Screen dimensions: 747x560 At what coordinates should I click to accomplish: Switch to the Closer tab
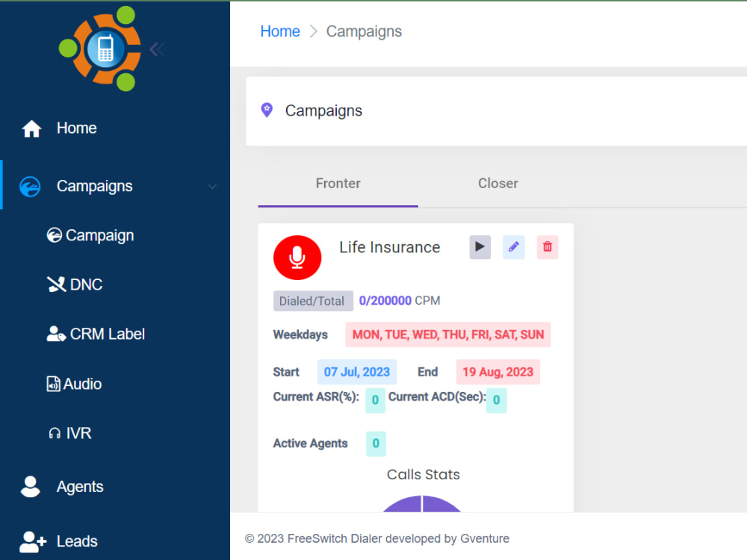498,183
